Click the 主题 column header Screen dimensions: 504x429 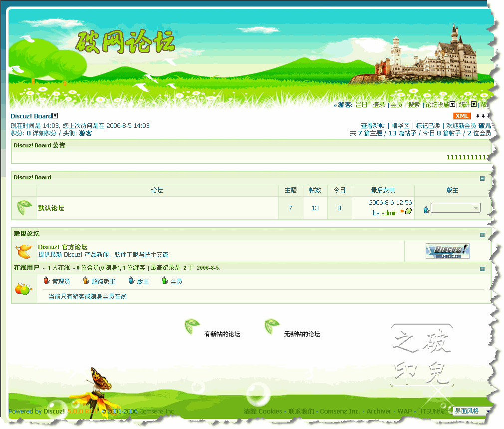pos(290,190)
